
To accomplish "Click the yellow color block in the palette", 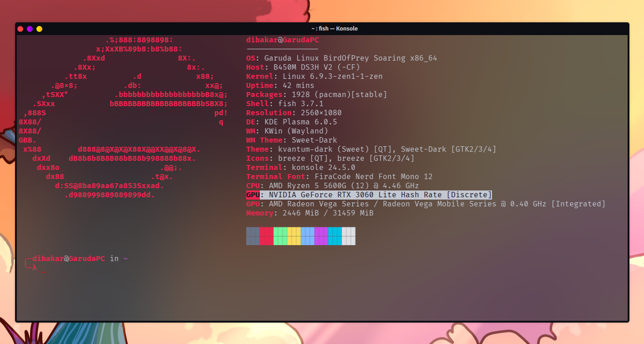I will 294,236.
